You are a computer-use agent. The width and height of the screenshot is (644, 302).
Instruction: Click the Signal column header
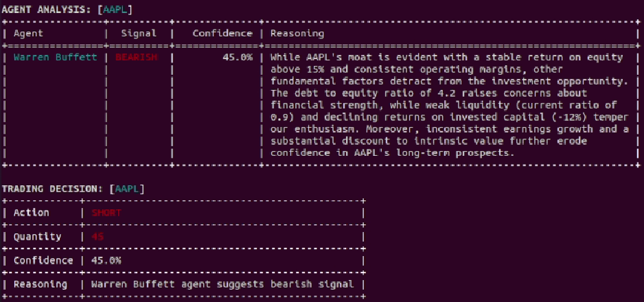point(139,33)
